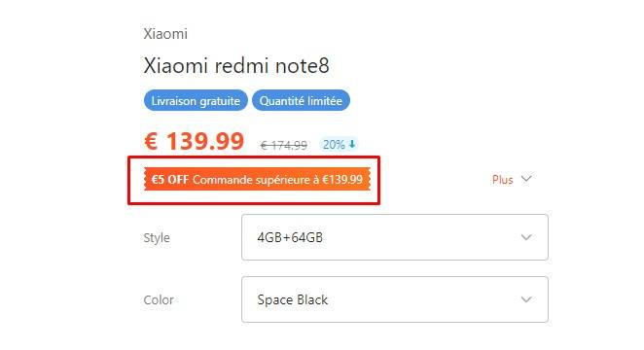Screen dimensions: 644x350
Task: Click the Quantité limitée badge
Action: click(301, 100)
